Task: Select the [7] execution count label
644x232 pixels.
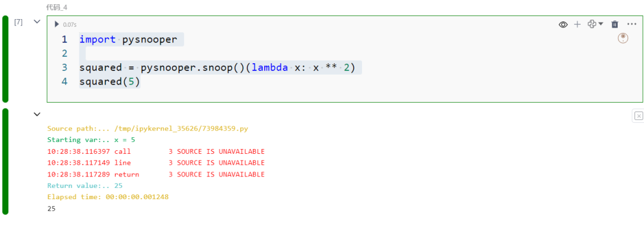Action: click(18, 21)
